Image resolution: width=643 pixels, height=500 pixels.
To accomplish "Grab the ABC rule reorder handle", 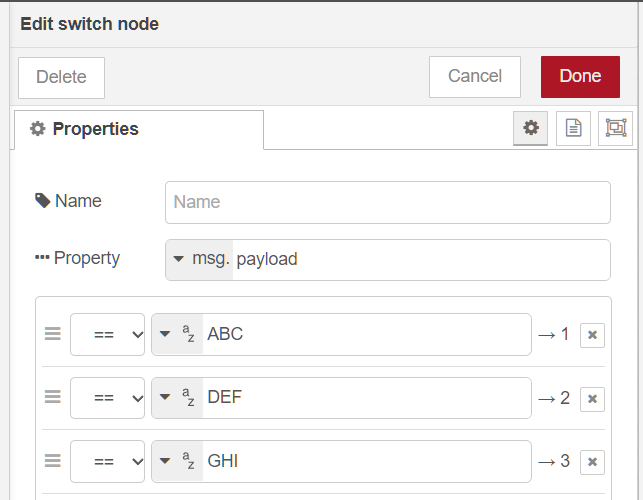I will [x=53, y=334].
